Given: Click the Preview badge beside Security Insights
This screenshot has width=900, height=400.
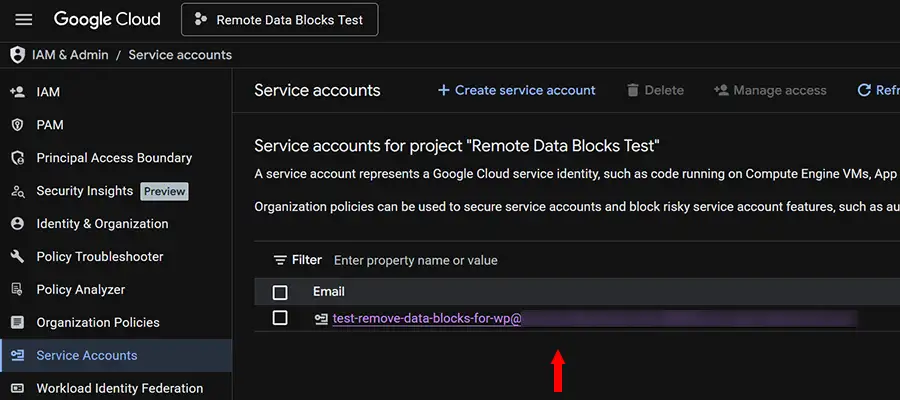Looking at the screenshot, I should click(165, 191).
